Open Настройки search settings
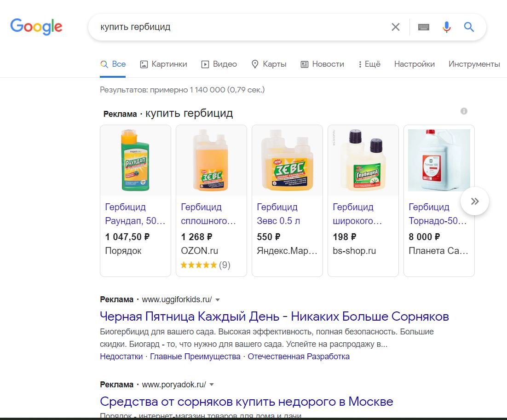Viewport: 507px width, 420px height. (x=414, y=64)
